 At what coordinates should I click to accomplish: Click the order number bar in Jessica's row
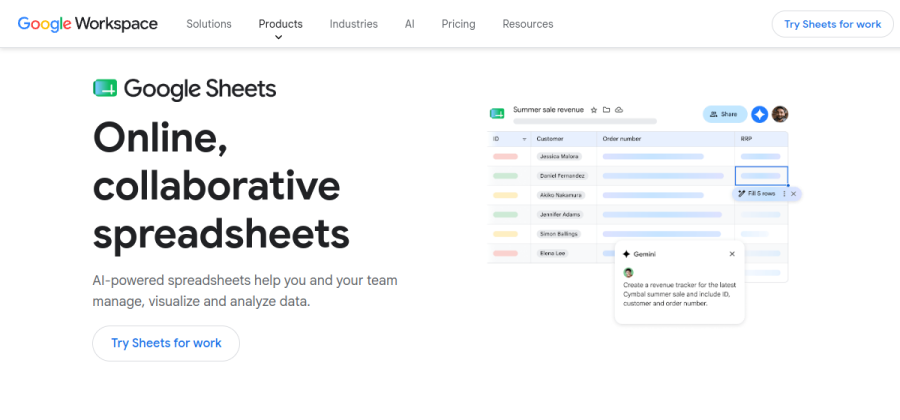point(653,156)
